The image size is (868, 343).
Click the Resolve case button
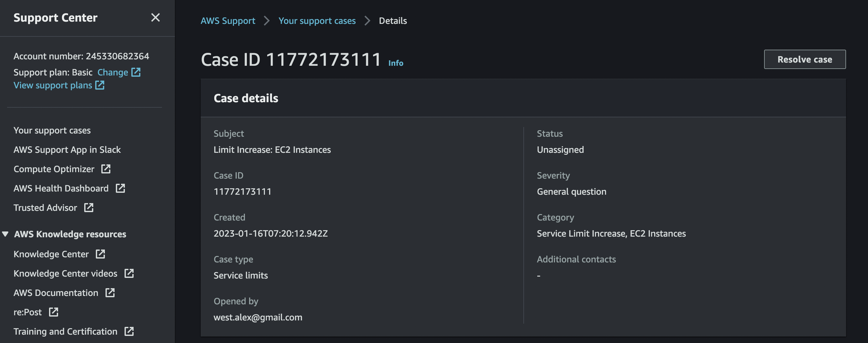pos(805,59)
